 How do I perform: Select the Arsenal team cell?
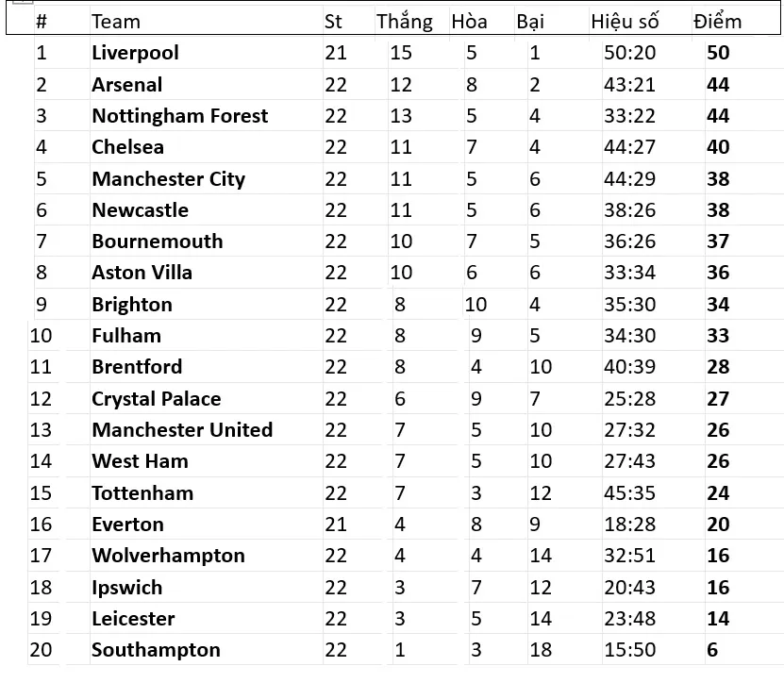point(126,85)
